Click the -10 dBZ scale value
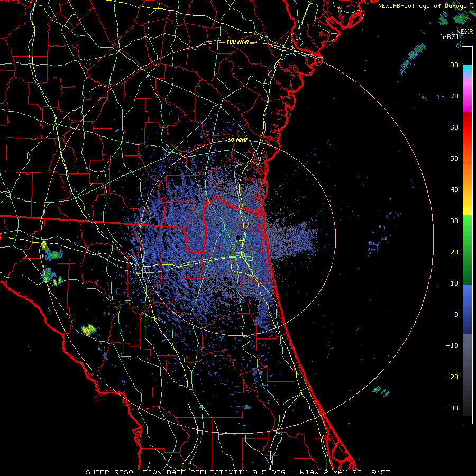 click(452, 346)
